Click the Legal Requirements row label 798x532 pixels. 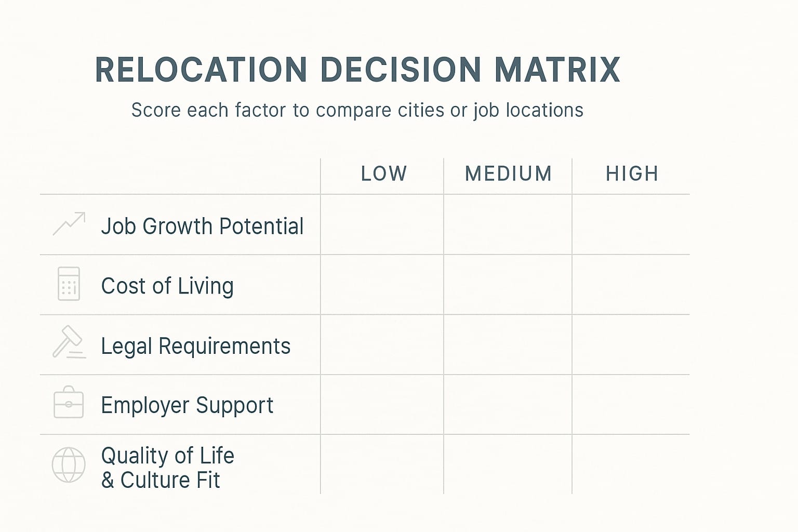click(x=195, y=346)
